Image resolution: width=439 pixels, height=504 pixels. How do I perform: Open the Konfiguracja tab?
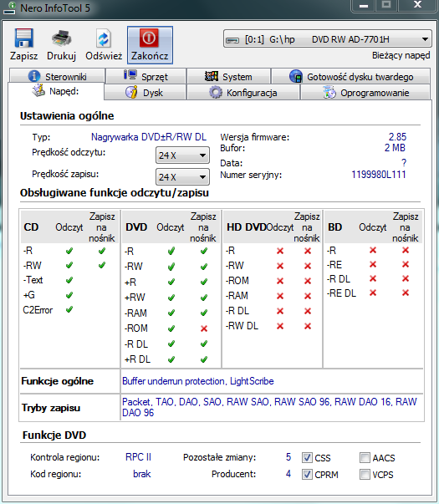click(243, 92)
